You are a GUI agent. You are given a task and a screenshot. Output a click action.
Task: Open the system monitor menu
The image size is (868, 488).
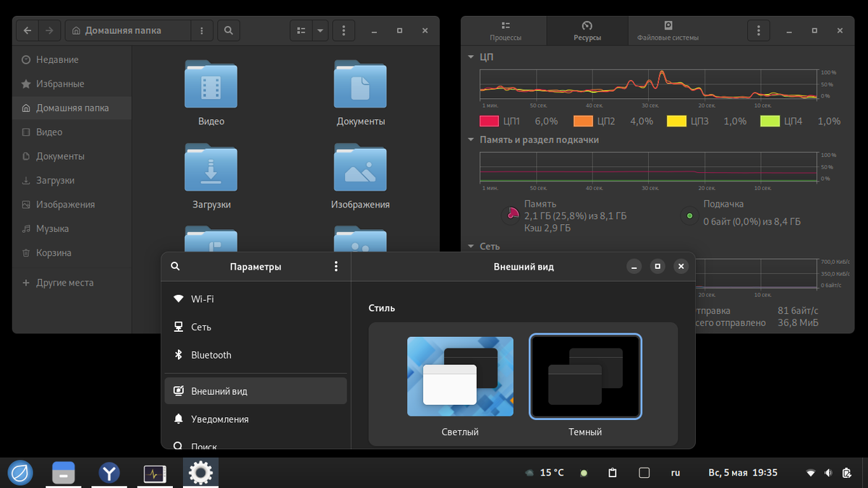pos(758,31)
